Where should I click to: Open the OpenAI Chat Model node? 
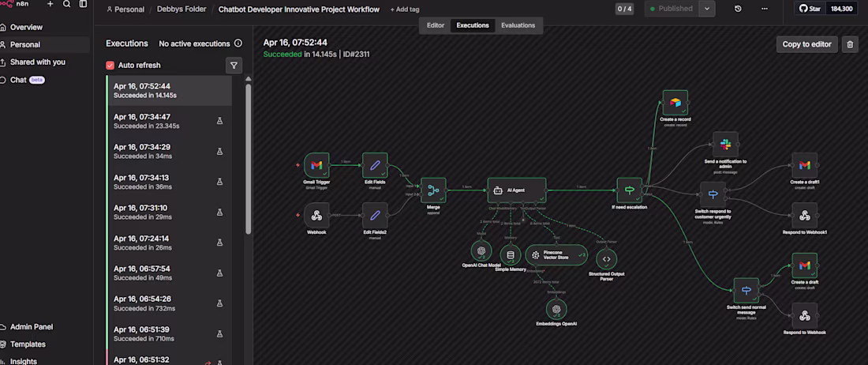click(481, 251)
